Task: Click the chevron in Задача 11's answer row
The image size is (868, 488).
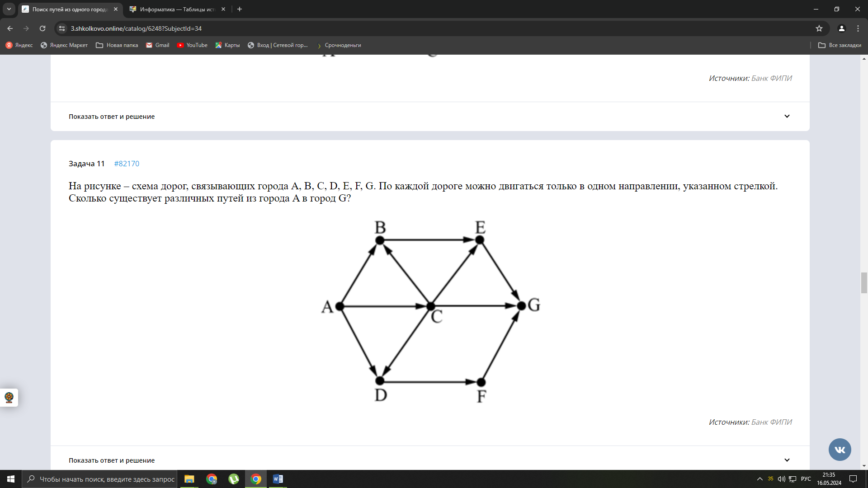Action: 787,460
